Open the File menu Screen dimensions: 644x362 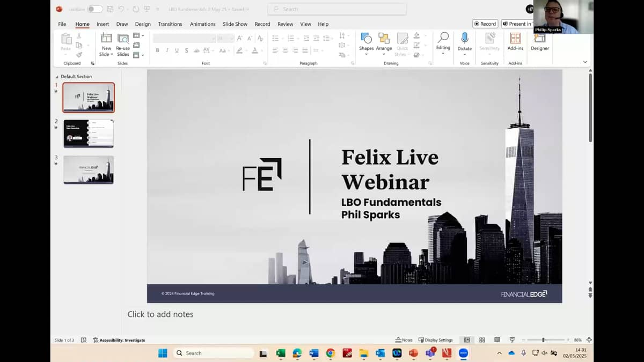click(x=62, y=24)
